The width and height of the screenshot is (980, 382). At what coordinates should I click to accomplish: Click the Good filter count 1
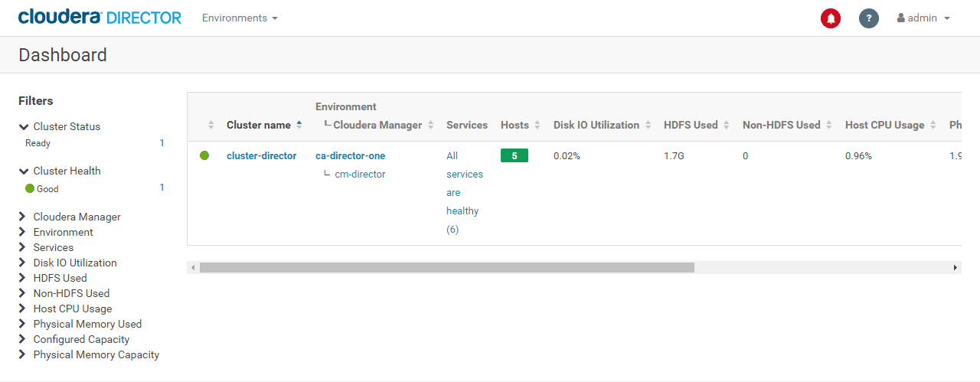[x=162, y=188]
